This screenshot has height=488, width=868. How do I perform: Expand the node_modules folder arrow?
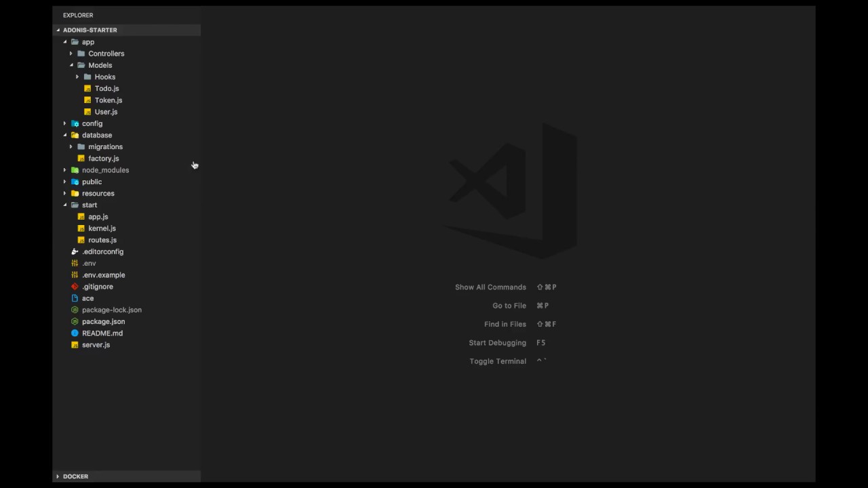(65, 170)
